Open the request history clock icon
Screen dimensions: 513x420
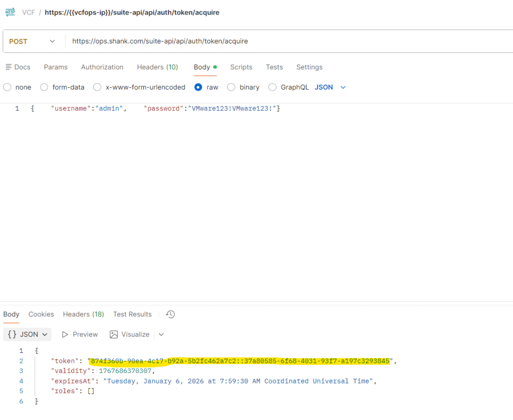coord(170,314)
